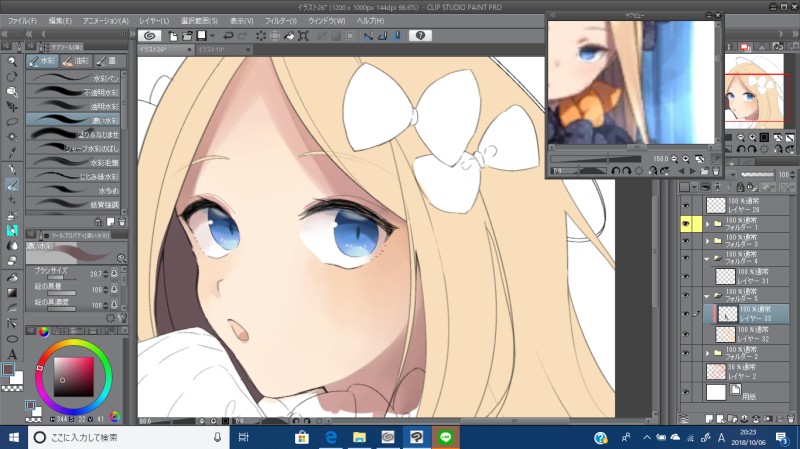800x449 pixels.
Task: Collapse フォルダー 4 in layer list
Action: [x=707, y=258]
